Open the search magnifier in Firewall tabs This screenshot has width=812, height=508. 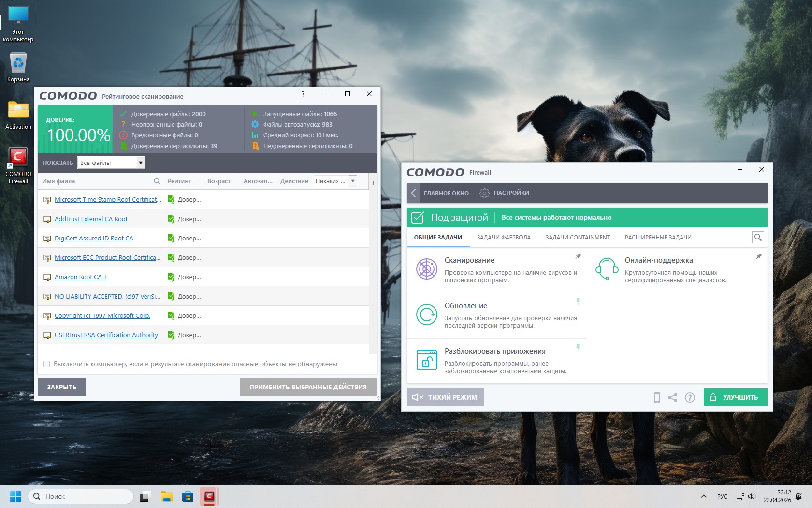pos(758,237)
